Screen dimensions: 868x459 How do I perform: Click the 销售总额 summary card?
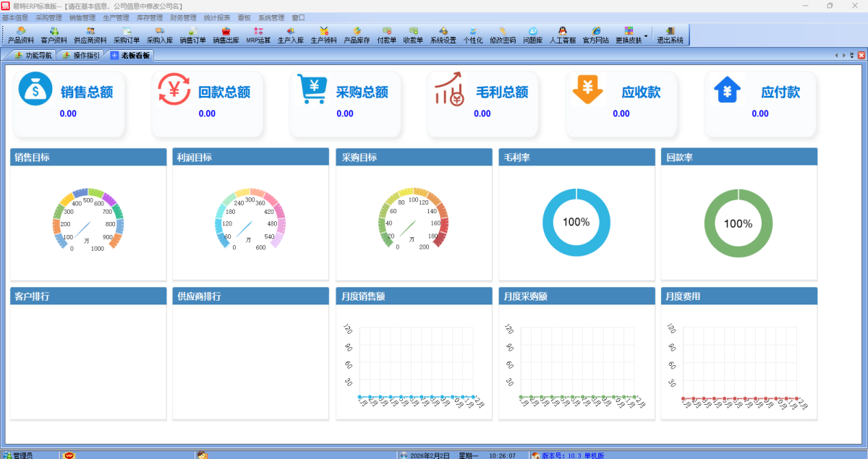click(x=69, y=103)
